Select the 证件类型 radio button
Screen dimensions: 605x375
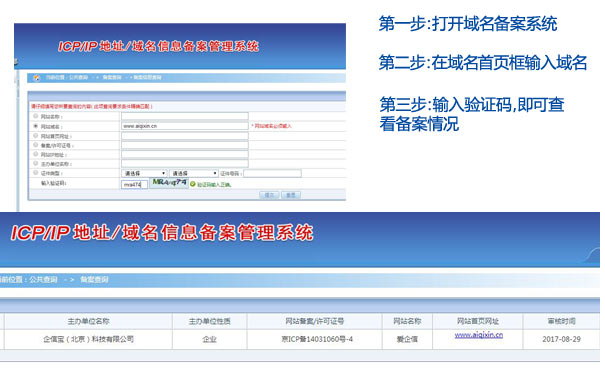35,172
